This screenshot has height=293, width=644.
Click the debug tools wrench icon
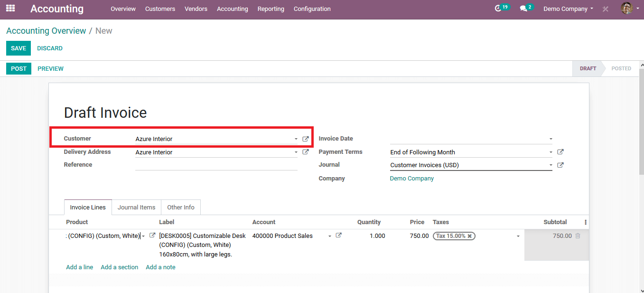pyautogui.click(x=606, y=9)
